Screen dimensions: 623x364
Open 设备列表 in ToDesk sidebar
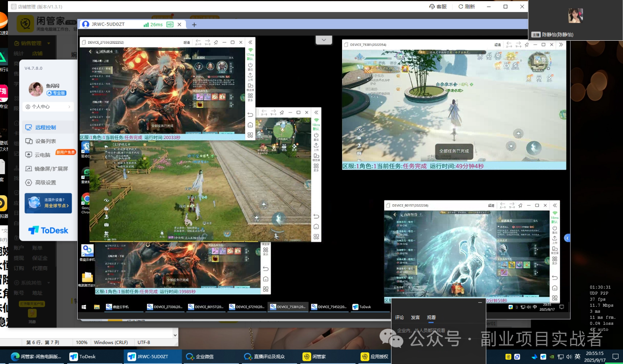tap(45, 141)
